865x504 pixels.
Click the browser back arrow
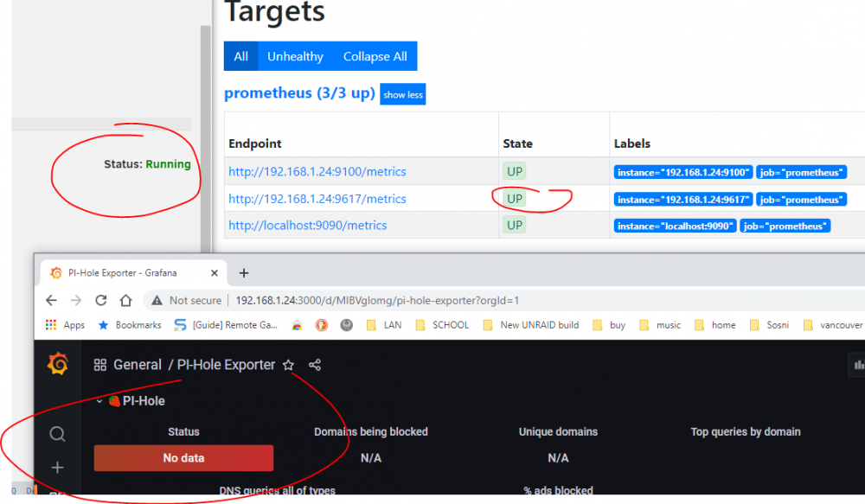(x=51, y=300)
